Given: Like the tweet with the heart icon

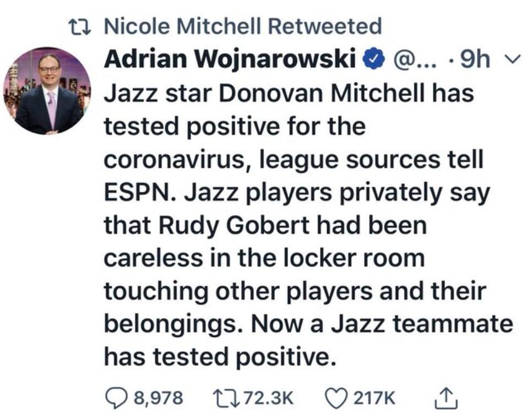Looking at the screenshot, I should [336, 398].
